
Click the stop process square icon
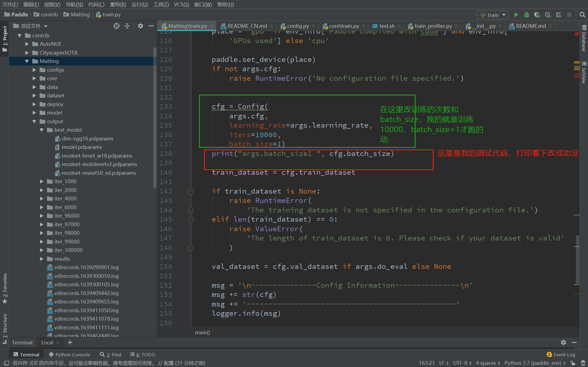[x=569, y=15]
